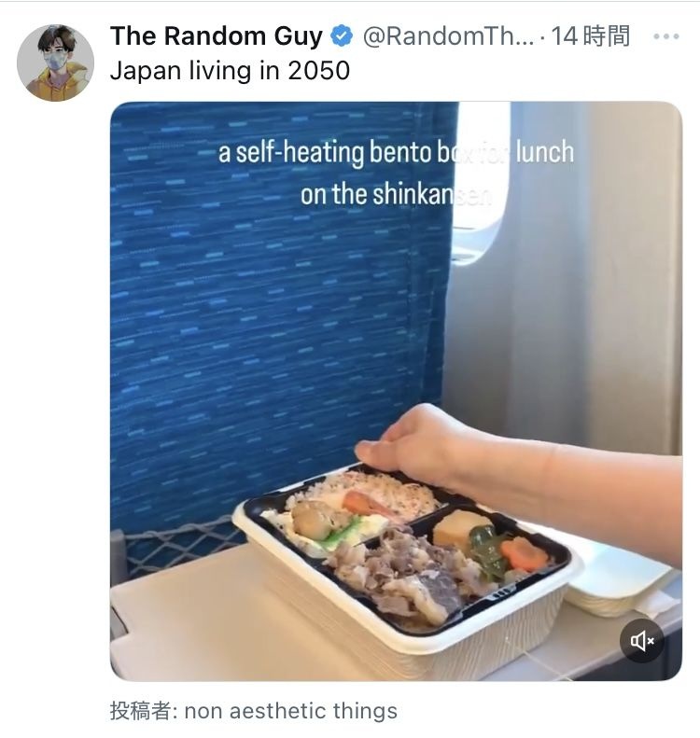The image size is (700, 738).
Task: Click the 投稿者 attribution label
Action: point(144,711)
